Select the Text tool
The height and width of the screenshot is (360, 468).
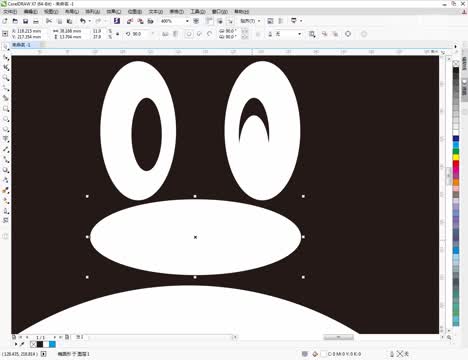tap(6, 139)
